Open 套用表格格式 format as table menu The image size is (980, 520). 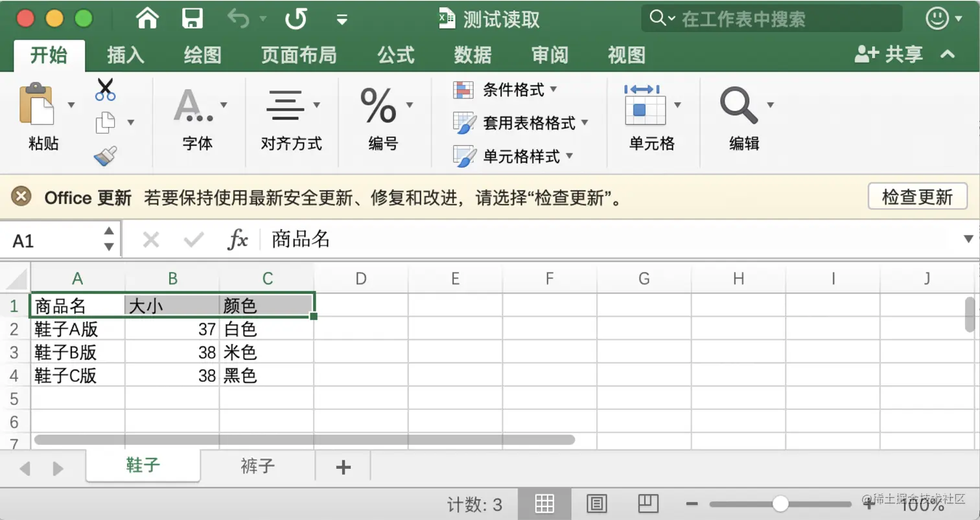point(520,122)
